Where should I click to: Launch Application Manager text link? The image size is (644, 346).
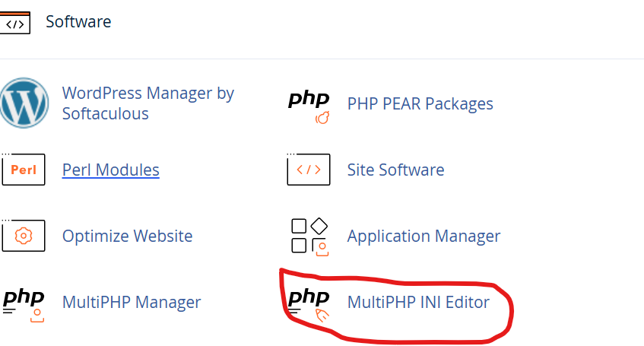(x=424, y=236)
